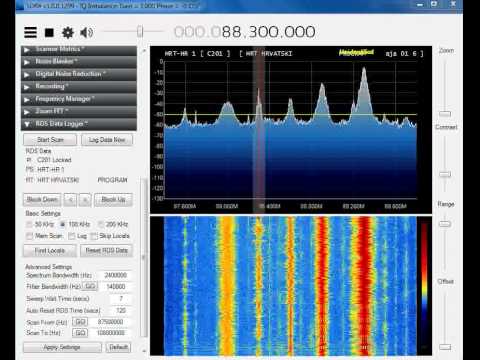This screenshot has width=480, height=360.
Task: Click the step-forward '>' button
Action: [x=85, y=200]
